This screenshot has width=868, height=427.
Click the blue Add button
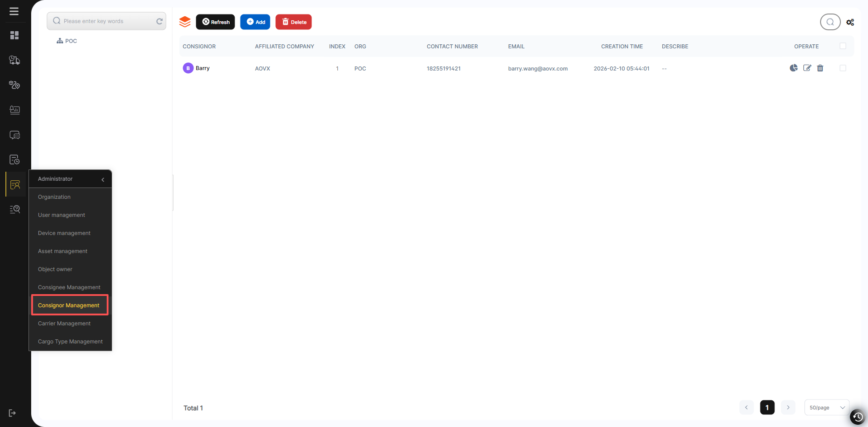[255, 22]
